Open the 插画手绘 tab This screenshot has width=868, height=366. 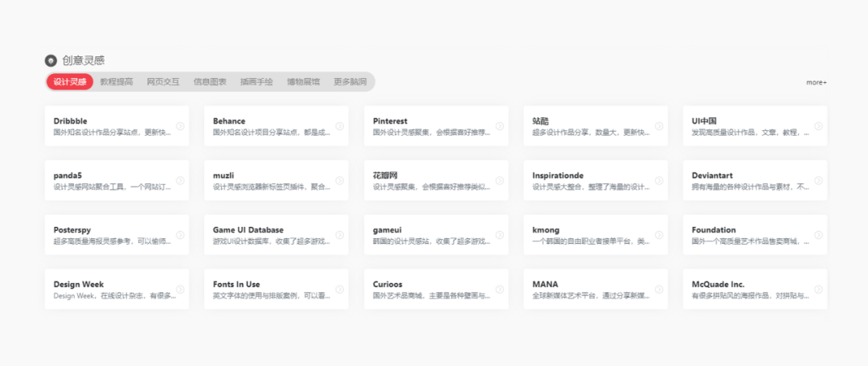click(256, 82)
